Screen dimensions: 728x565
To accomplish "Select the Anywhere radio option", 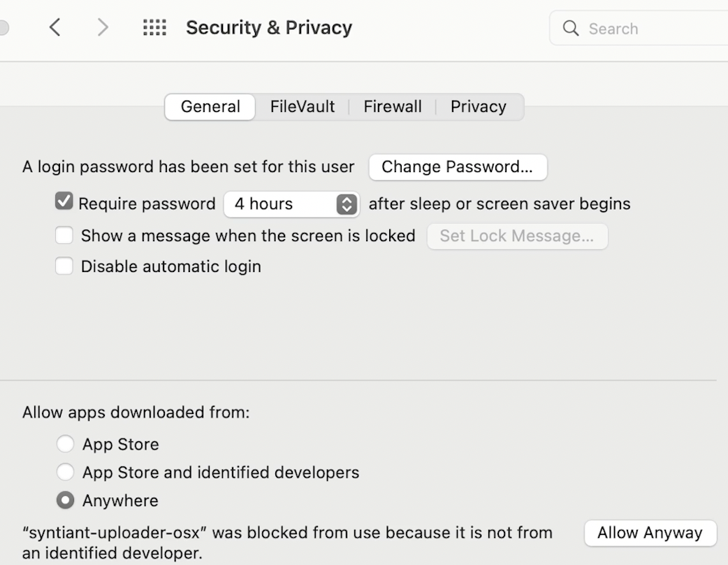I will pos(65,501).
